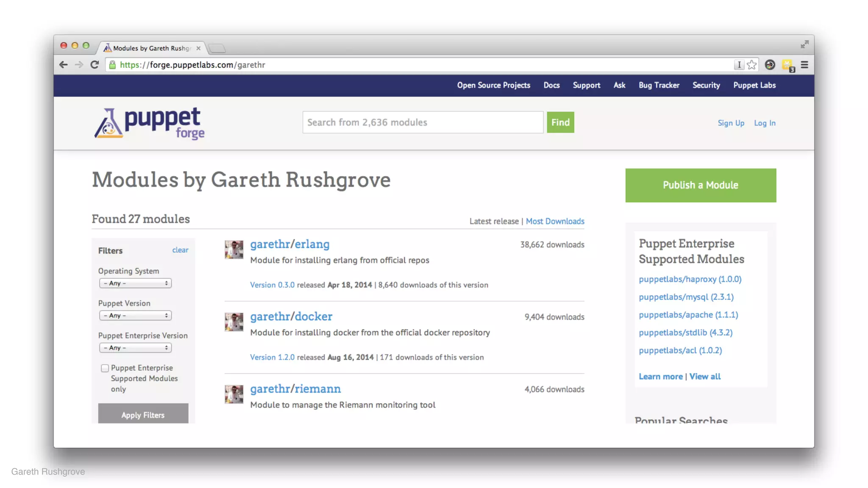Viewport: 868px width, 488px height.
Task: Click the Log In link
Action: pyautogui.click(x=765, y=123)
